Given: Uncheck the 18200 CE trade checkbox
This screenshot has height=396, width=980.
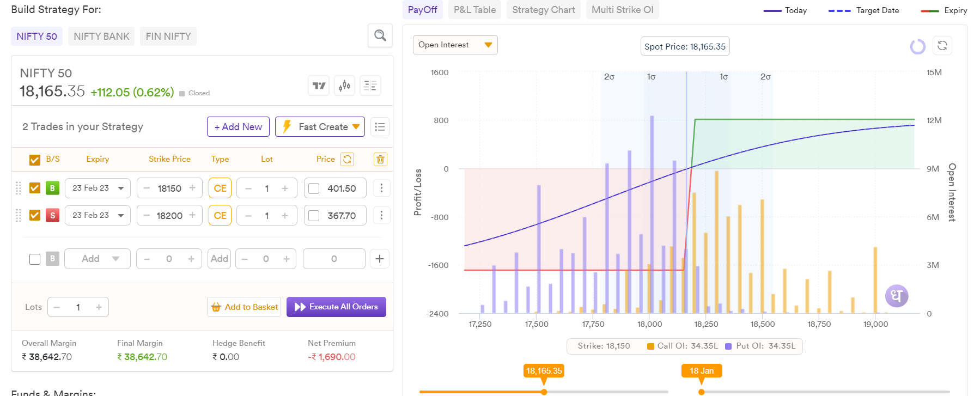Looking at the screenshot, I should (x=34, y=215).
